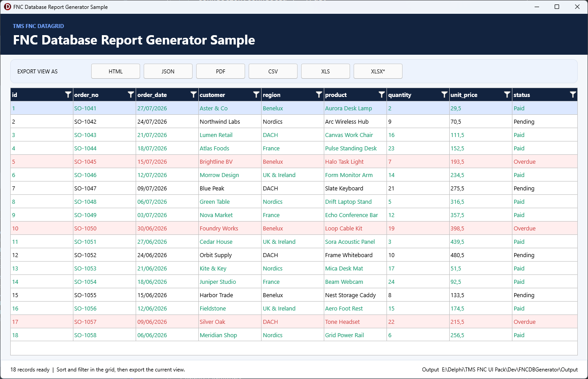
Task: Click the Northwind Labs customer cell
Action: tap(230, 121)
